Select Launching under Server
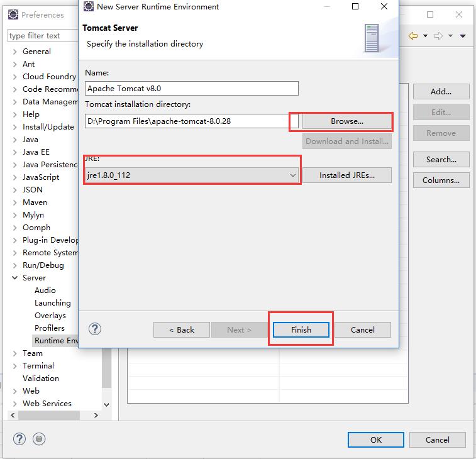 pyautogui.click(x=53, y=303)
